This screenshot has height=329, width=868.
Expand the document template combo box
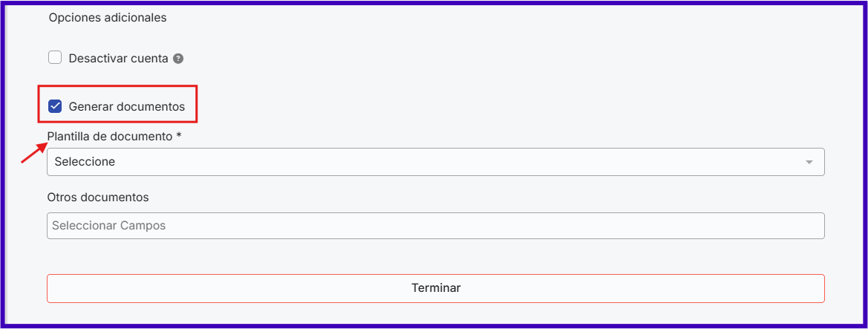435,162
